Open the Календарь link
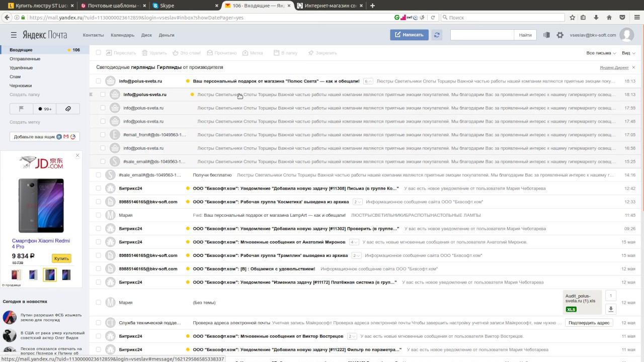Image resolution: width=644 pixels, height=362 pixels. coord(122,35)
